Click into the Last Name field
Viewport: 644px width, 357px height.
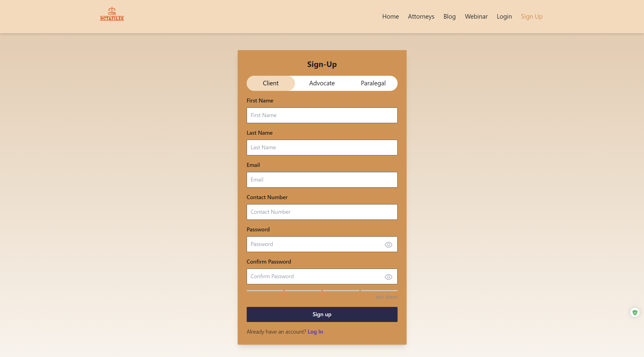coord(322,148)
